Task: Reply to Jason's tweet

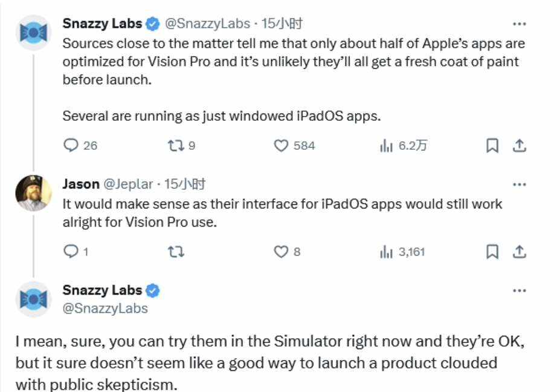Action: coord(71,251)
